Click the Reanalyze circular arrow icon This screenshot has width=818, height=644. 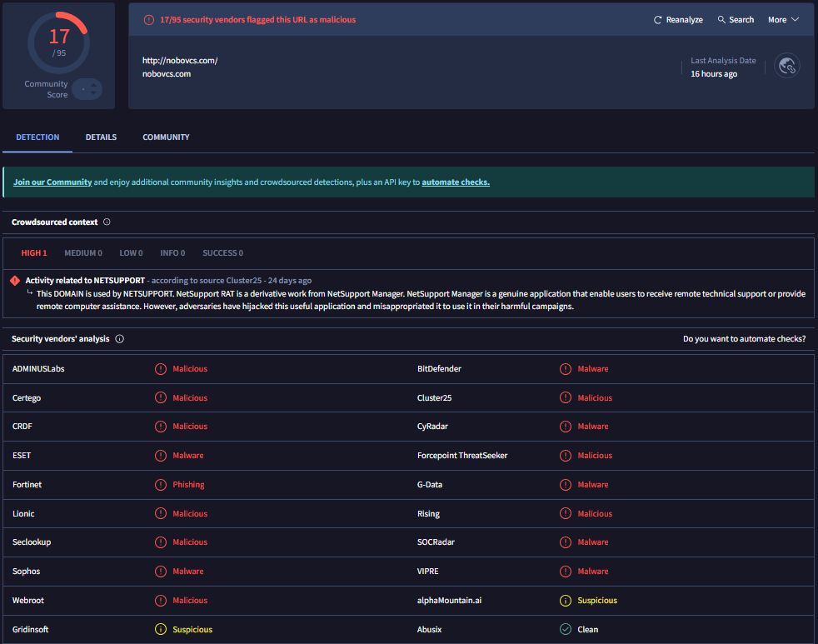pyautogui.click(x=657, y=20)
